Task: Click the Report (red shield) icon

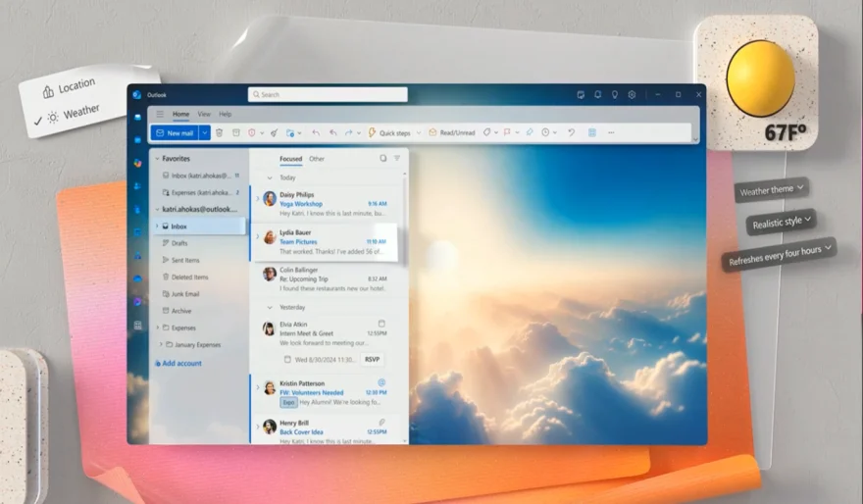Action: coord(252,132)
